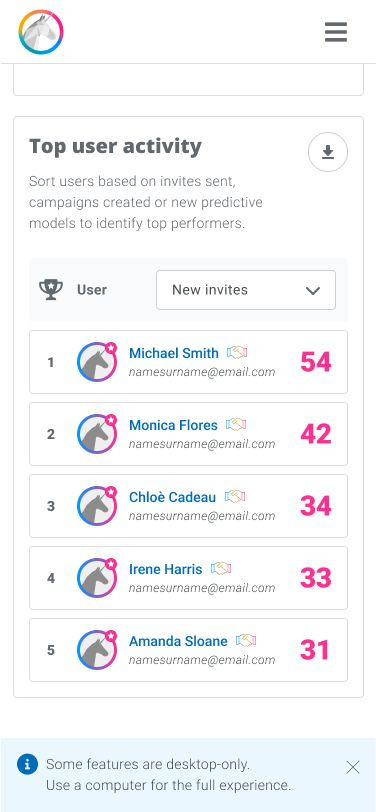Download the top user activity report
376x812 pixels.
click(x=328, y=152)
